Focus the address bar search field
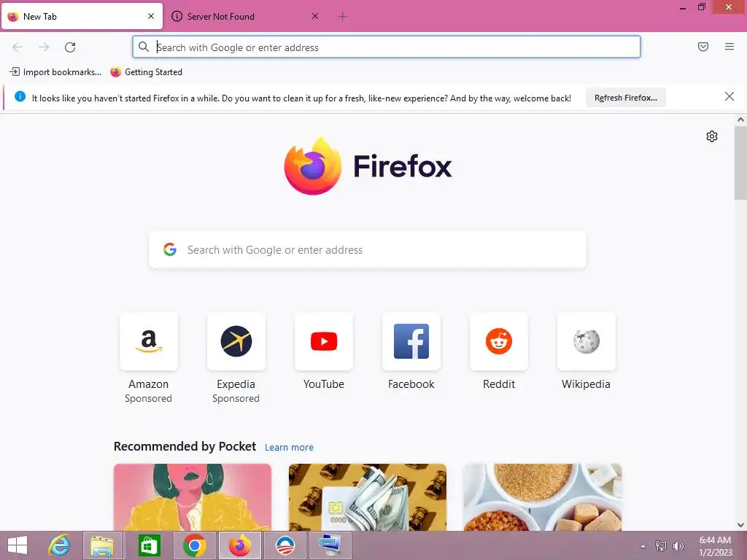Screen dimensions: 747x560 387,47
